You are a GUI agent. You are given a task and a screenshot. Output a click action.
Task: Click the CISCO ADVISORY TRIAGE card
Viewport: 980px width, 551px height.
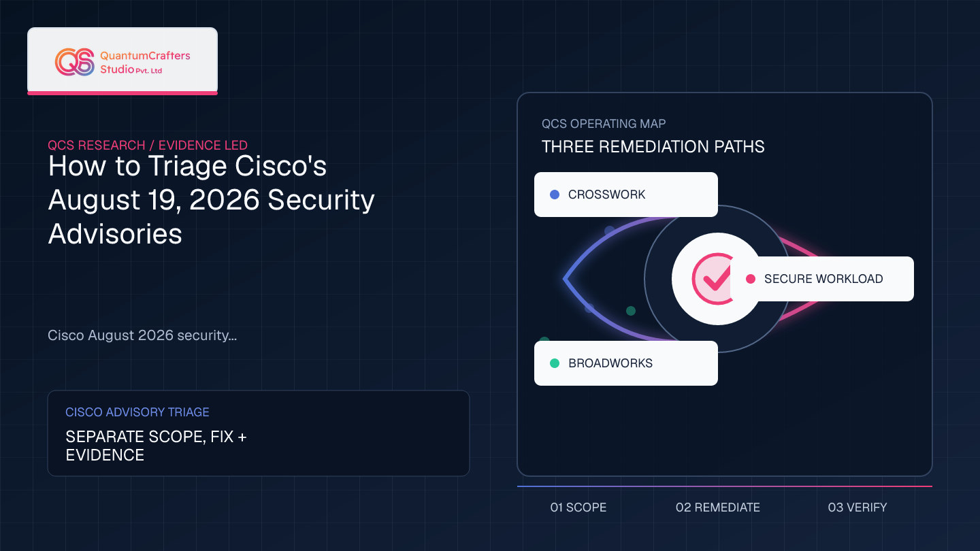259,433
